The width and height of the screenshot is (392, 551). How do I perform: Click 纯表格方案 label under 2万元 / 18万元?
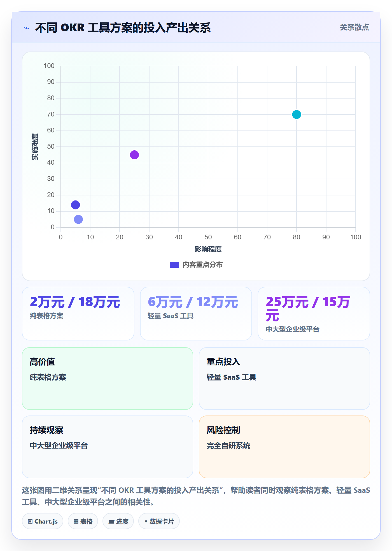(x=46, y=316)
